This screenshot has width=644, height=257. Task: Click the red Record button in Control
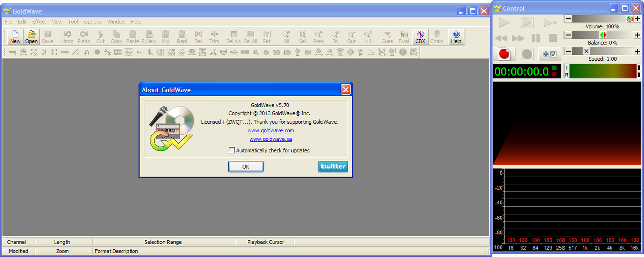[504, 54]
